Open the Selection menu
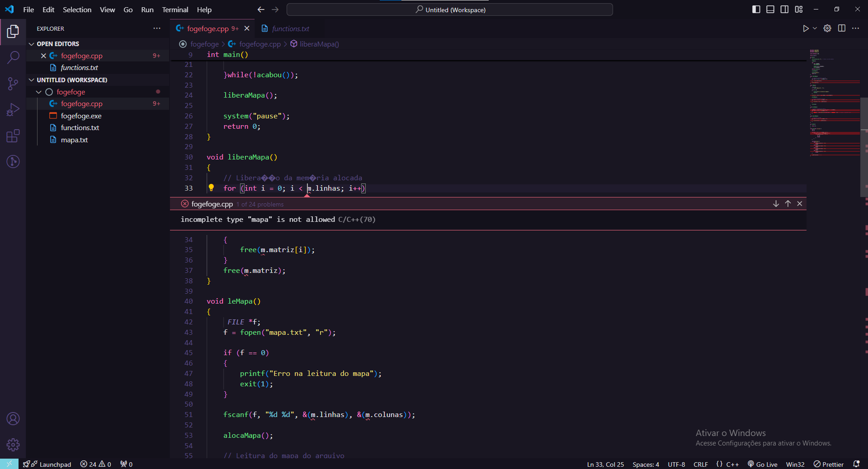 (77, 9)
